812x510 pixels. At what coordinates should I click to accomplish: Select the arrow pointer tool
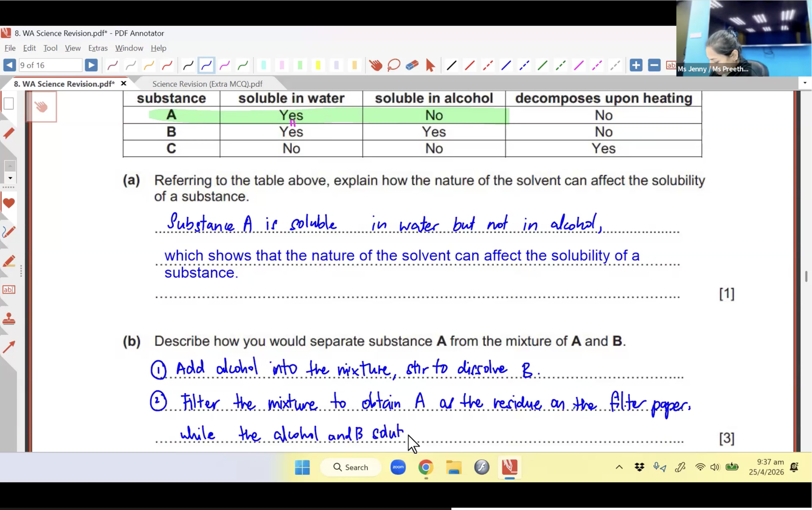pos(431,66)
